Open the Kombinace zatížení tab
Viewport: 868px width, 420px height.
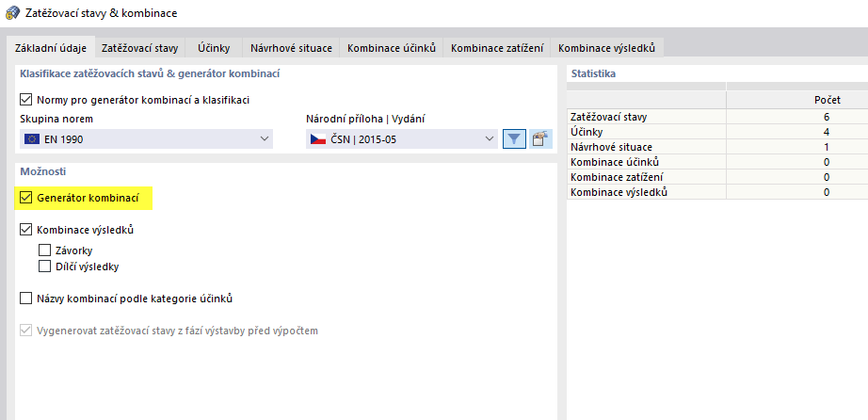(x=498, y=47)
